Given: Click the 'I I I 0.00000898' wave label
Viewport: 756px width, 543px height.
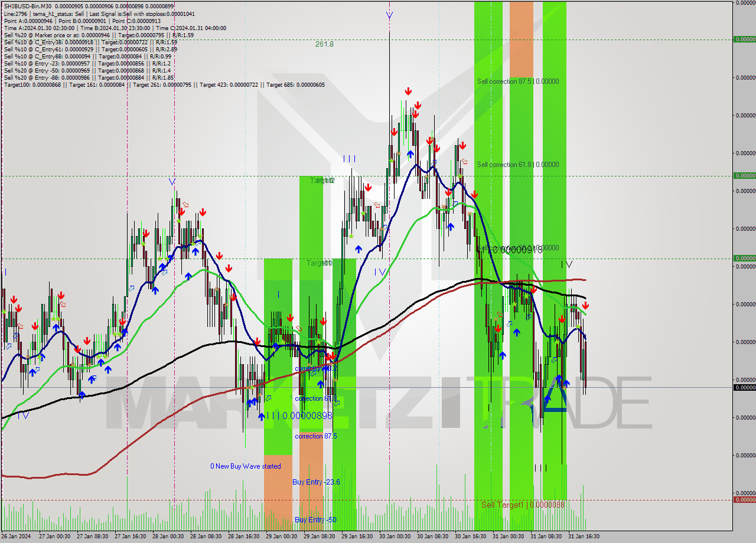Looking at the screenshot, I should coord(299,416).
